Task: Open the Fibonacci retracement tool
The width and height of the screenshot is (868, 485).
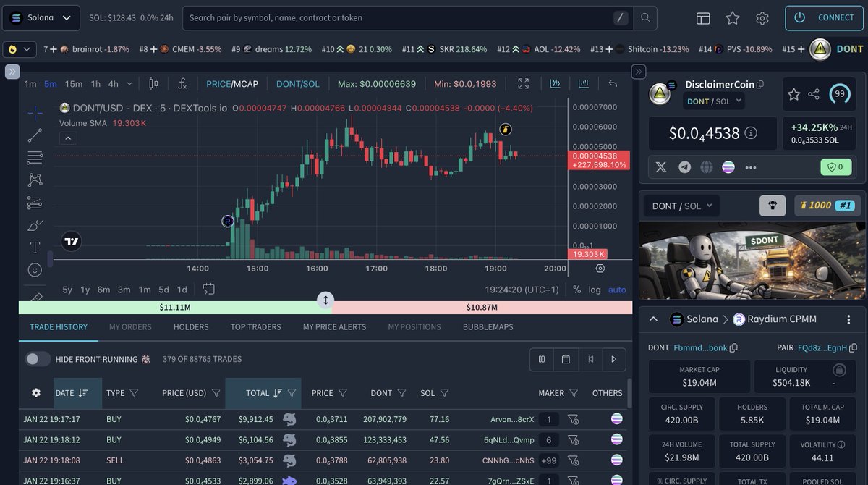Action: coord(35,158)
